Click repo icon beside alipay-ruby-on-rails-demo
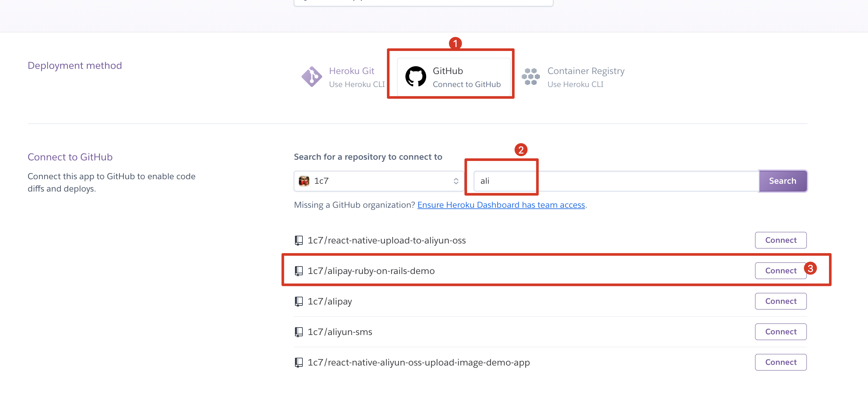This screenshot has height=409, width=868. coord(299,271)
